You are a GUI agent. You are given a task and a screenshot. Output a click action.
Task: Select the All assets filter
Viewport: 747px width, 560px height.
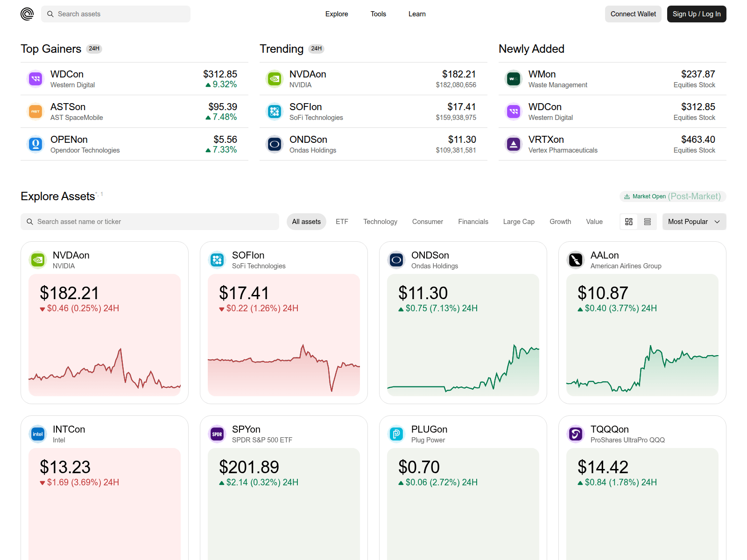pyautogui.click(x=306, y=222)
